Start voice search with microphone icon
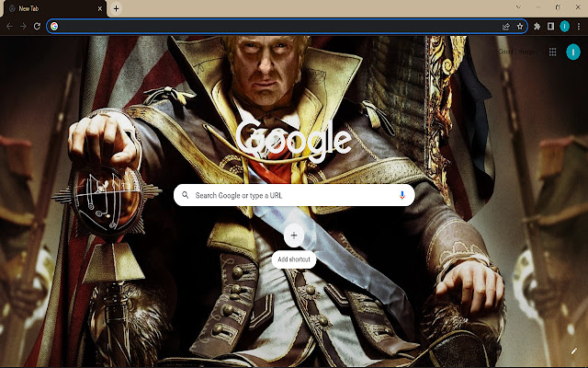 click(x=402, y=195)
